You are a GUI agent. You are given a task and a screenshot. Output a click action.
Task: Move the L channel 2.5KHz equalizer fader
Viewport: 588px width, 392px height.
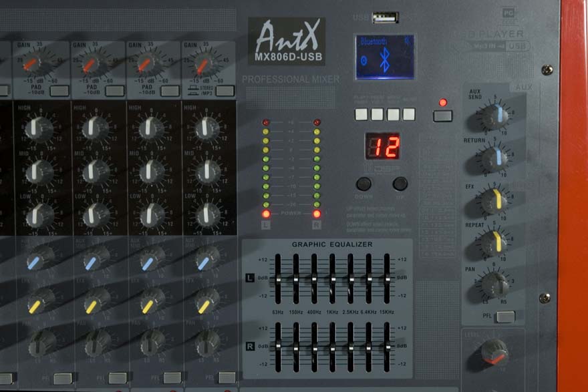(x=351, y=279)
